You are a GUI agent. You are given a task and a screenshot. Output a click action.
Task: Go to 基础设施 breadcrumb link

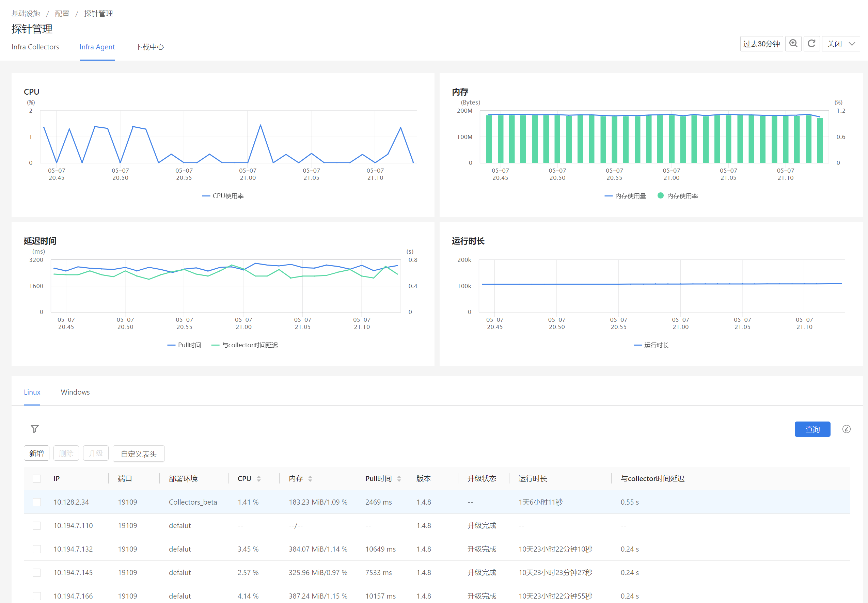[x=26, y=14]
